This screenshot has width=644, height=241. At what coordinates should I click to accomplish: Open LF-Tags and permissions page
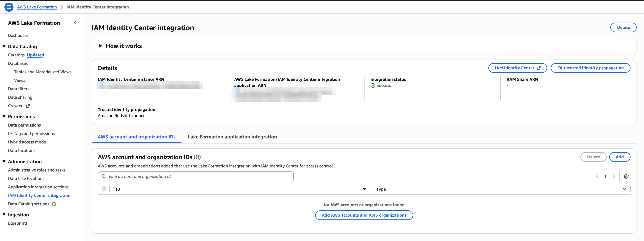click(x=31, y=134)
